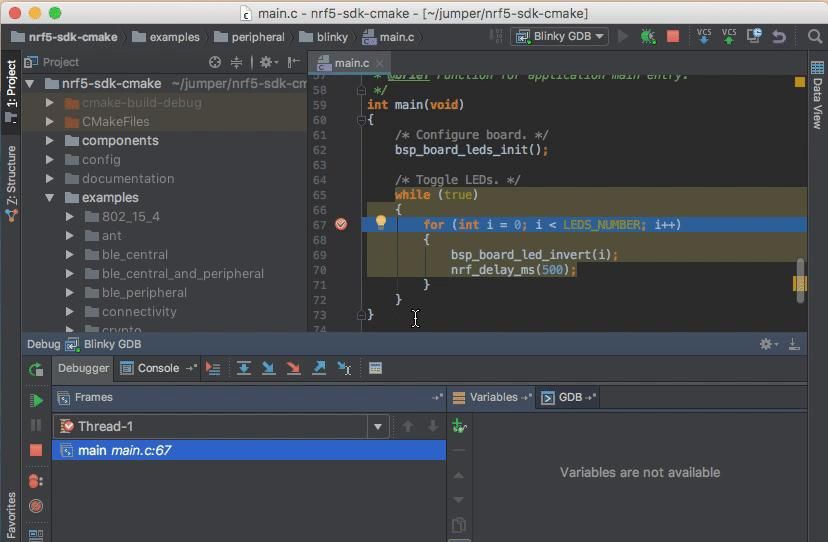Select main main.c:67 stack frame
Screen dimensions: 828x542
(x=249, y=451)
